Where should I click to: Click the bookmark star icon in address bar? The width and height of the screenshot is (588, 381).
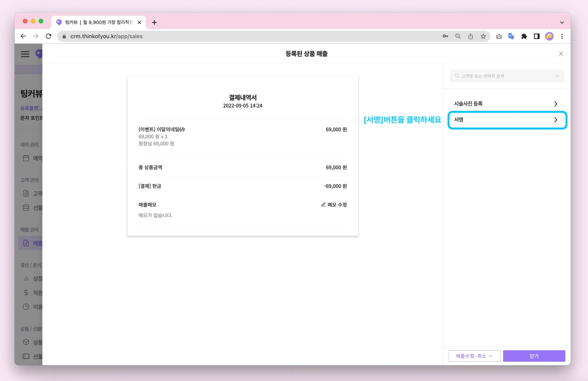[x=483, y=36]
